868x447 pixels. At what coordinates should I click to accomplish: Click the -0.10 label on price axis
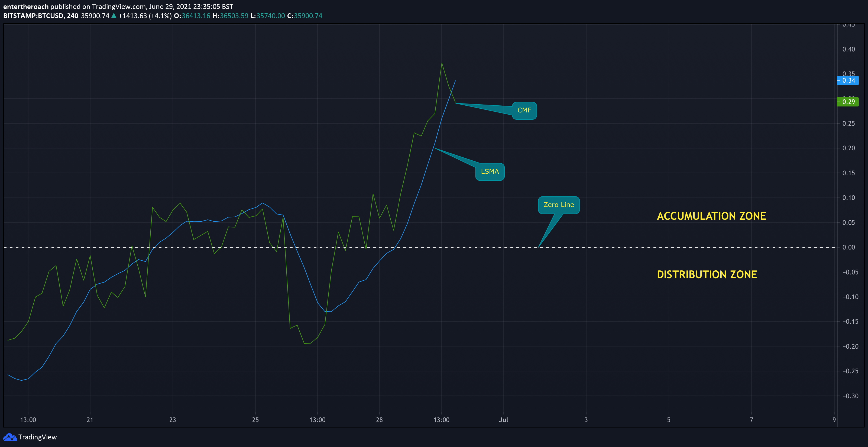[x=850, y=297]
